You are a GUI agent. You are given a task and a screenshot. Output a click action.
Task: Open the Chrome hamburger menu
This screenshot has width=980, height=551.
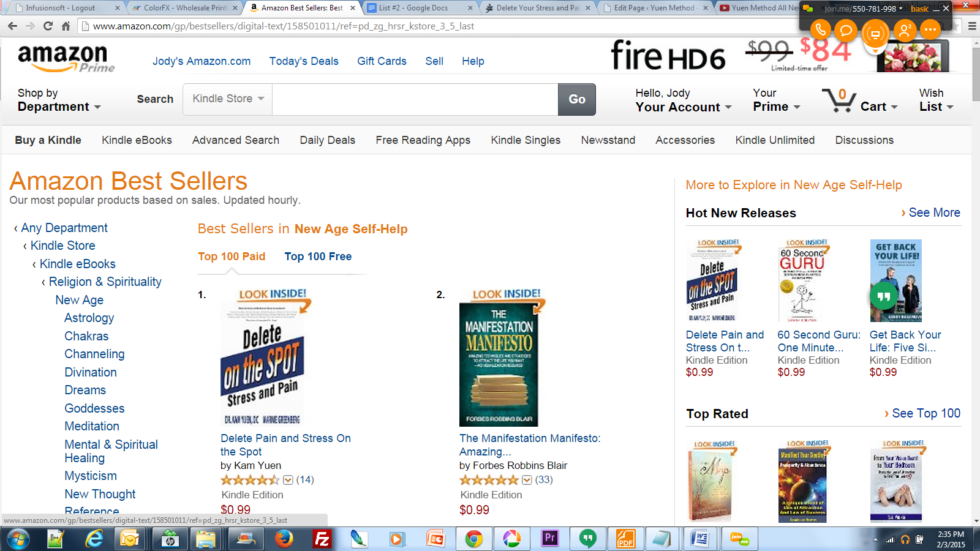(972, 26)
